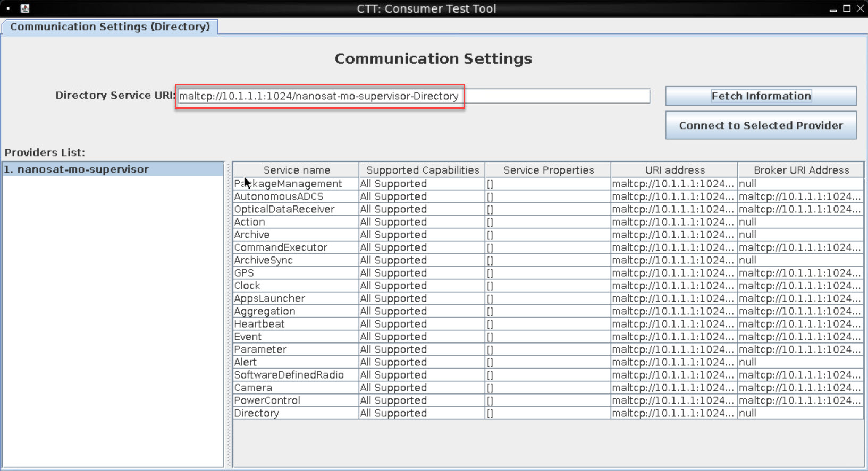The image size is (868, 471).
Task: Select the ArchiveSync service row
Action: point(548,260)
